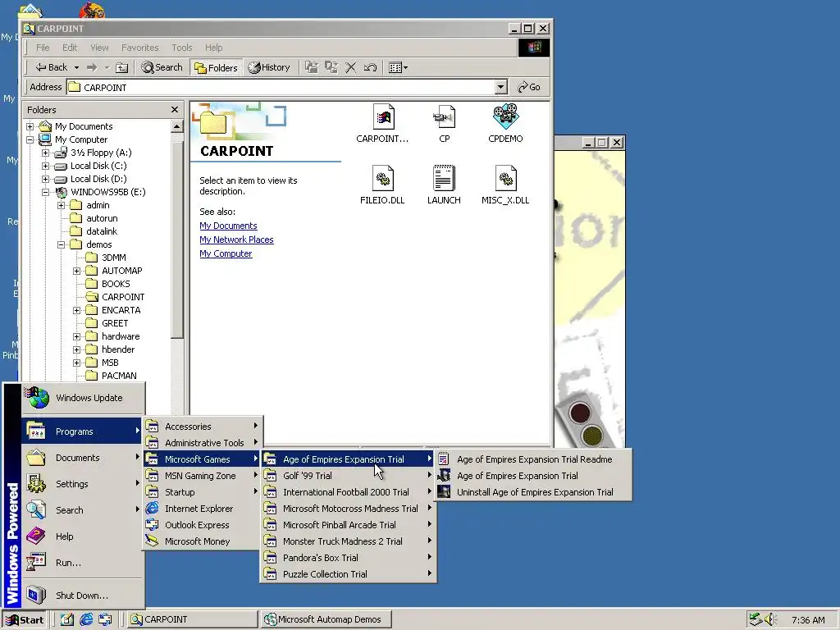840x630 pixels.
Task: Expand the AUTOMAP folder node
Action: point(76,271)
